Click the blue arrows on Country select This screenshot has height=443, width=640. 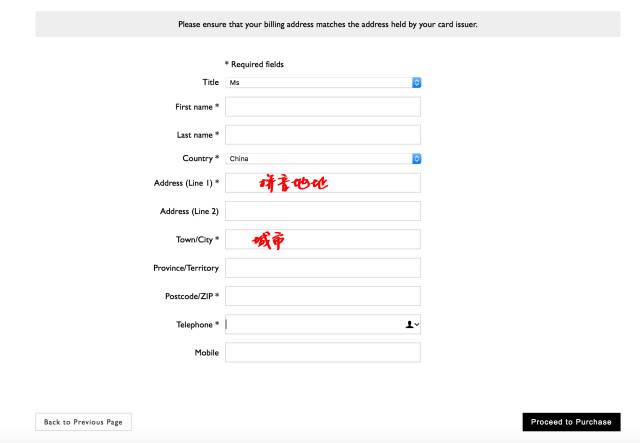417,158
